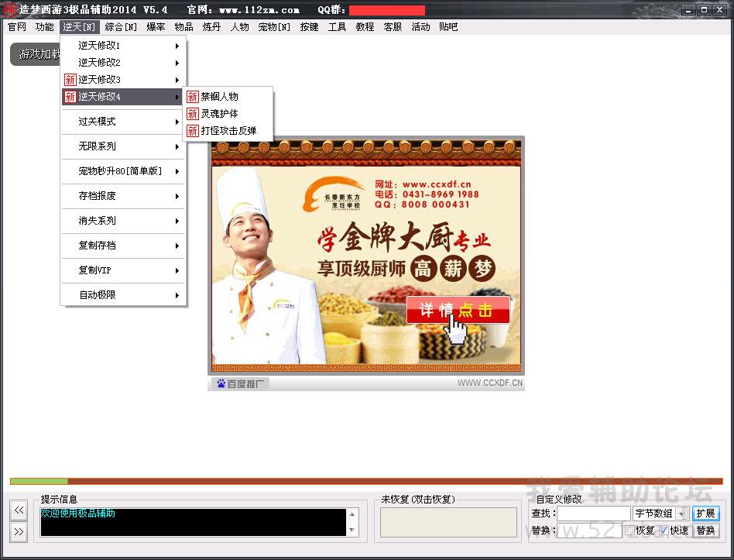Open the 工具 menu

coord(337,27)
